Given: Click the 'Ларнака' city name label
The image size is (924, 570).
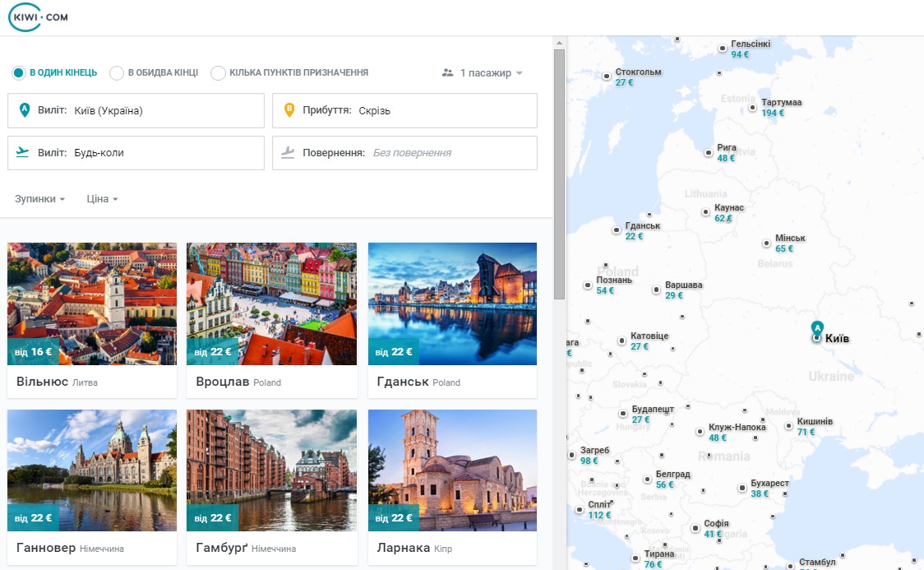Looking at the screenshot, I should coord(403,548).
